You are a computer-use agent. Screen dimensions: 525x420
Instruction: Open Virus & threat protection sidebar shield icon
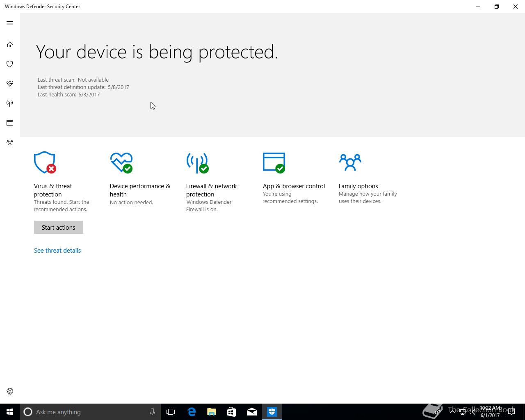point(10,64)
